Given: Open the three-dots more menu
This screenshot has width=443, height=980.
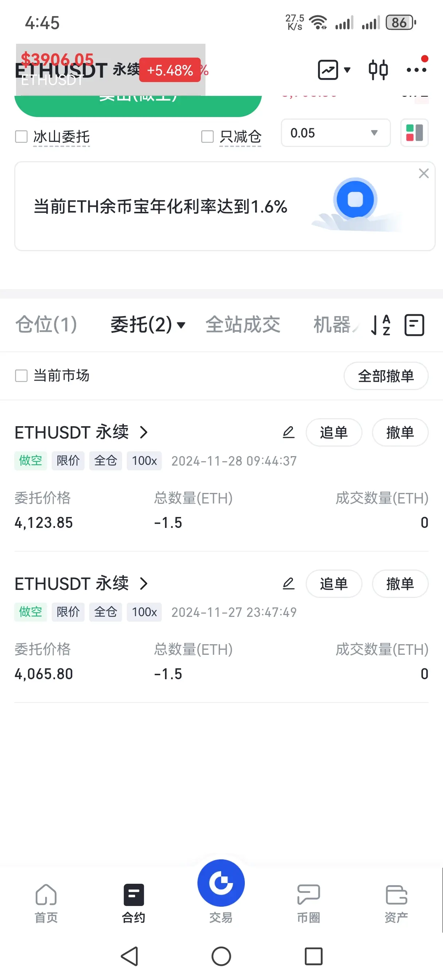Looking at the screenshot, I should coord(416,70).
